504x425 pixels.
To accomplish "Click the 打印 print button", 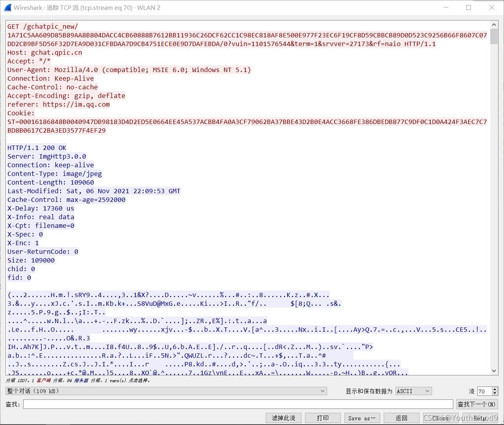I will click(323, 418).
